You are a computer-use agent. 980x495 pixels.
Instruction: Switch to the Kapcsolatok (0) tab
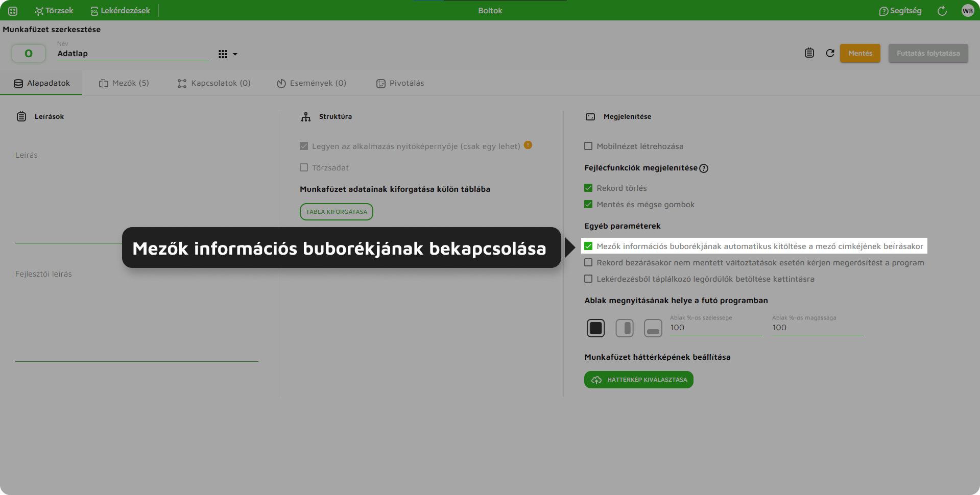coord(214,83)
